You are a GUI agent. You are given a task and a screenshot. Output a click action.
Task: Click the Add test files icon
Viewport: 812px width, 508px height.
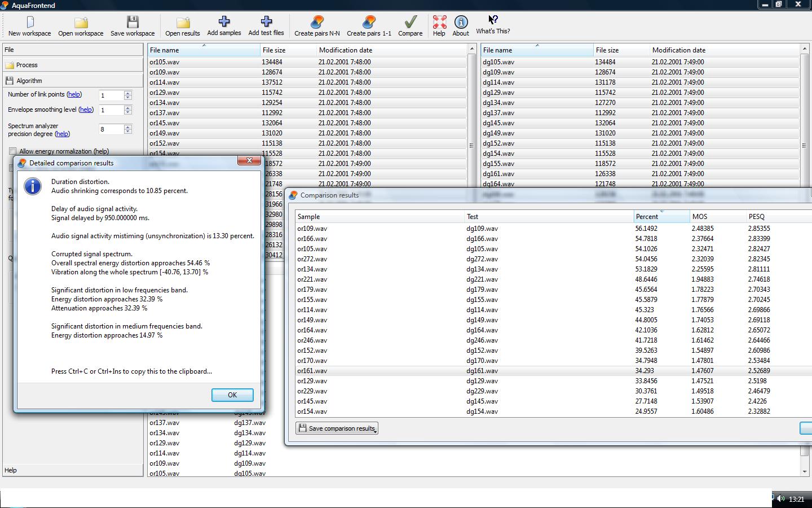pyautogui.click(x=266, y=21)
